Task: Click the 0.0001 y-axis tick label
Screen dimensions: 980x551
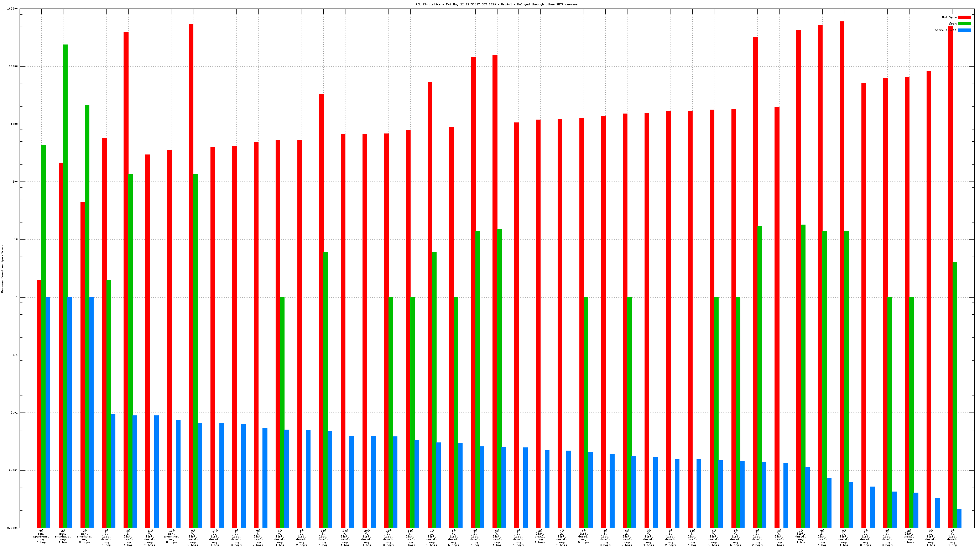Action: point(12,528)
